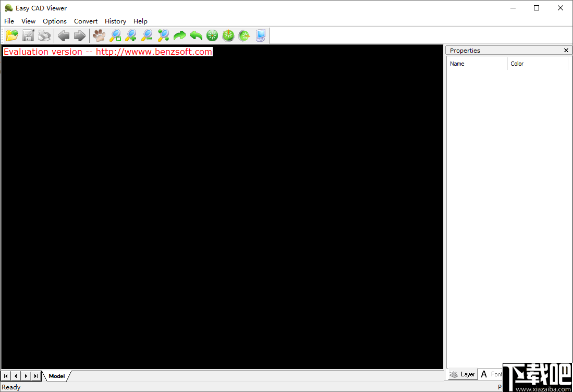
Task: Open the Options menu
Action: pyautogui.click(x=54, y=21)
